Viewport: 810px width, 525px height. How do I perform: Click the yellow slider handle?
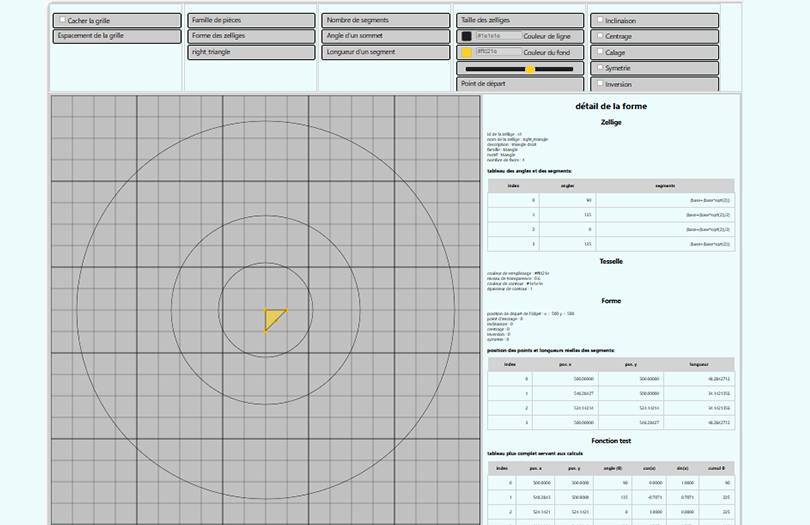[530, 69]
